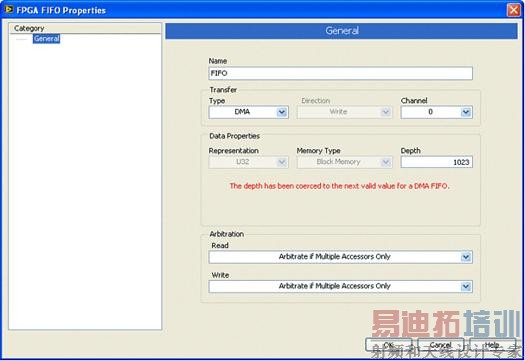
Task: Click the Data Properties group label
Action: coord(234,136)
